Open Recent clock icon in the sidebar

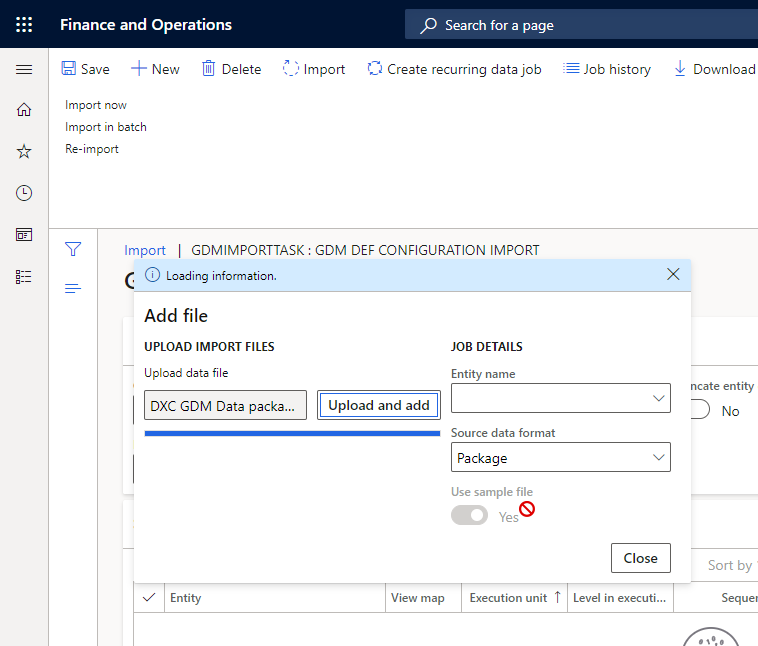pos(24,193)
